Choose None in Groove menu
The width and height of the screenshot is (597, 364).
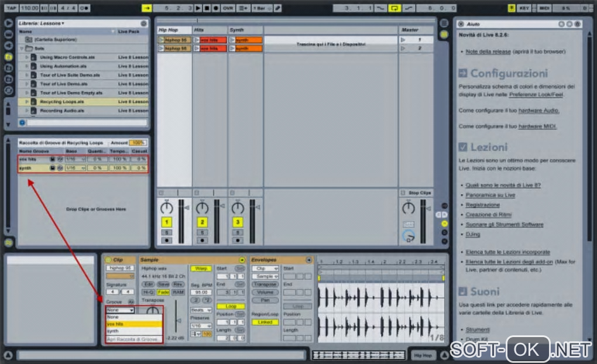pyautogui.click(x=134, y=317)
